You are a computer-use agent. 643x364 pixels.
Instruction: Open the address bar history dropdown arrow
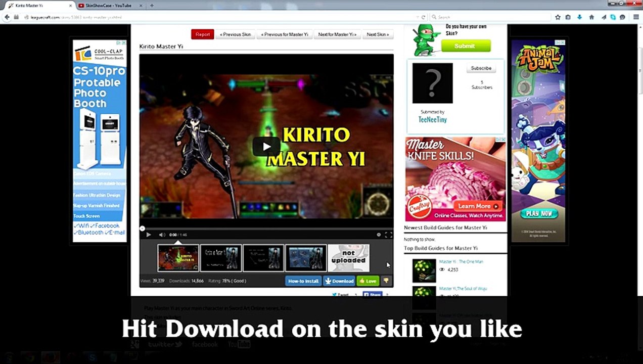[x=417, y=17]
